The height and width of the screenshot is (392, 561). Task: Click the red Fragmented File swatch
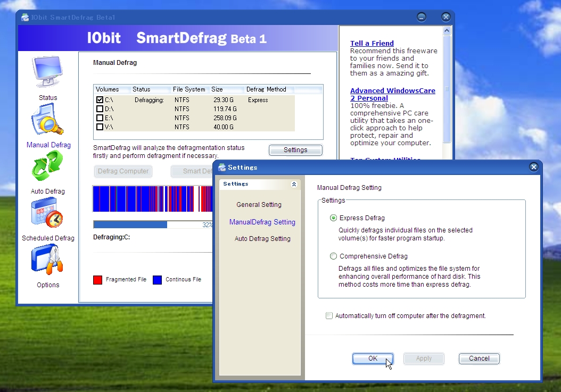98,280
